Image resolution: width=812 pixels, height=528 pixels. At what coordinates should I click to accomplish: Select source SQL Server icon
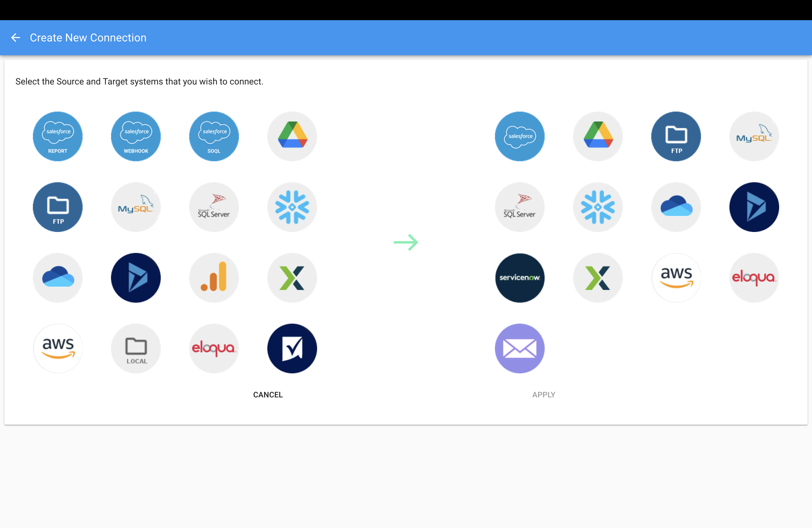[x=214, y=207]
